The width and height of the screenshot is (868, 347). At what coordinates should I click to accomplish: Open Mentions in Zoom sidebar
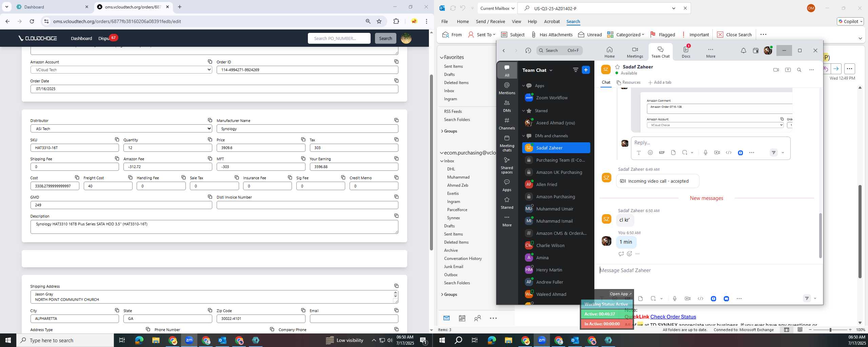click(507, 88)
